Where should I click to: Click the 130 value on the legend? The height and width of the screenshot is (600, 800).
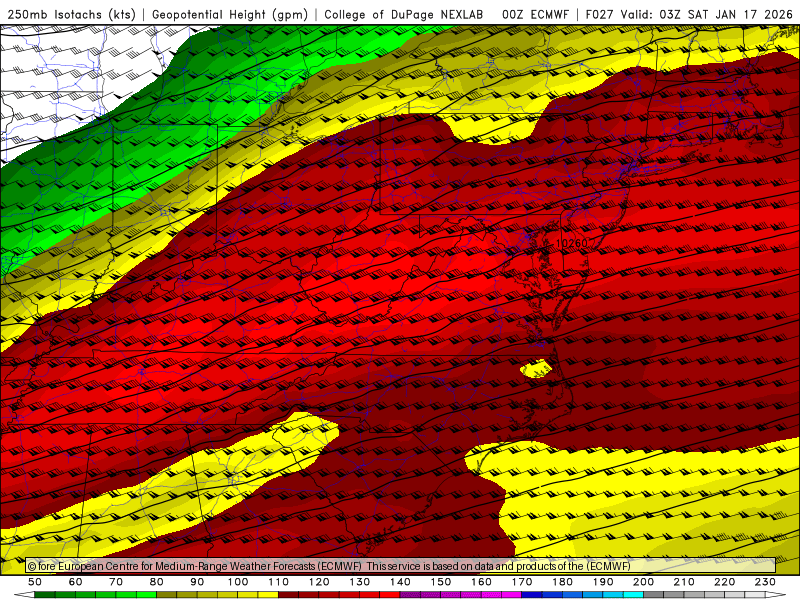click(x=360, y=582)
